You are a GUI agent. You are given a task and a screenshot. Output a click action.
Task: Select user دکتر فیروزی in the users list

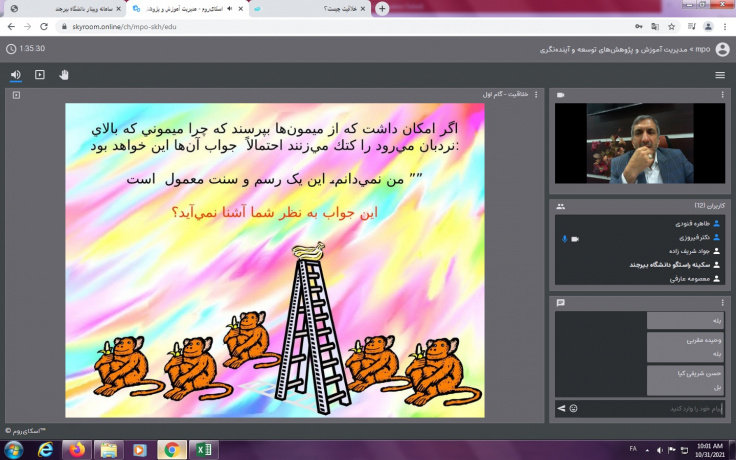pos(680,238)
